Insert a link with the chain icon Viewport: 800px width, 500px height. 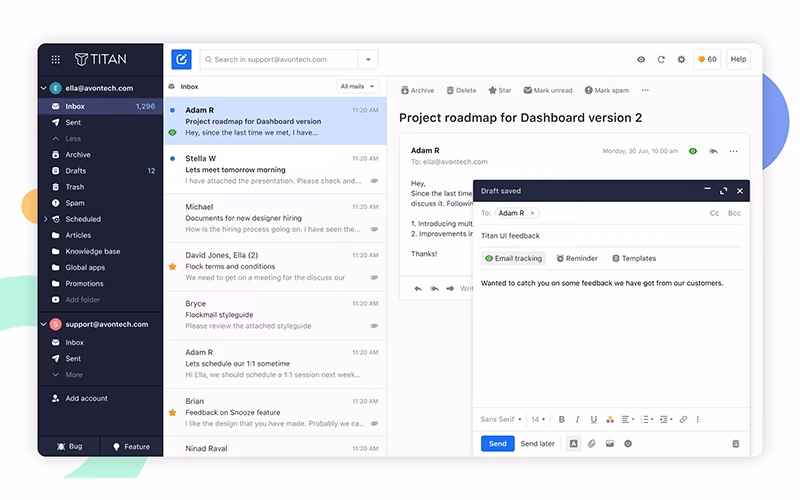pyautogui.click(x=683, y=419)
